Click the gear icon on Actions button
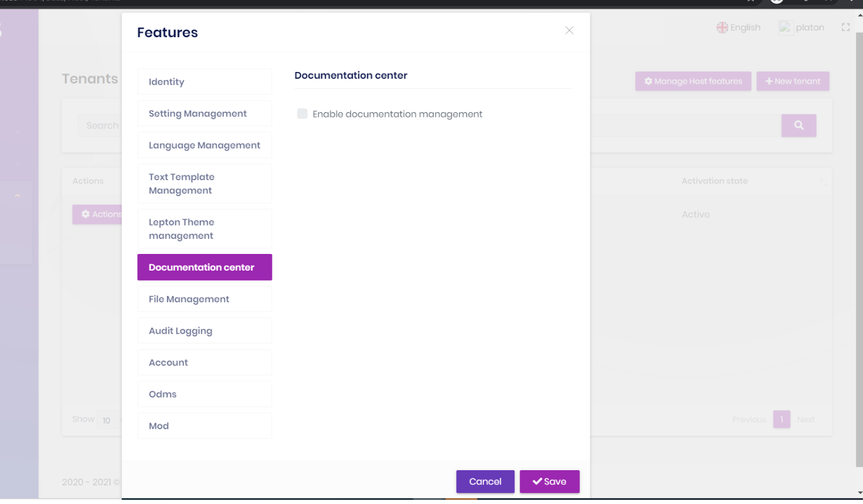 tap(85, 214)
